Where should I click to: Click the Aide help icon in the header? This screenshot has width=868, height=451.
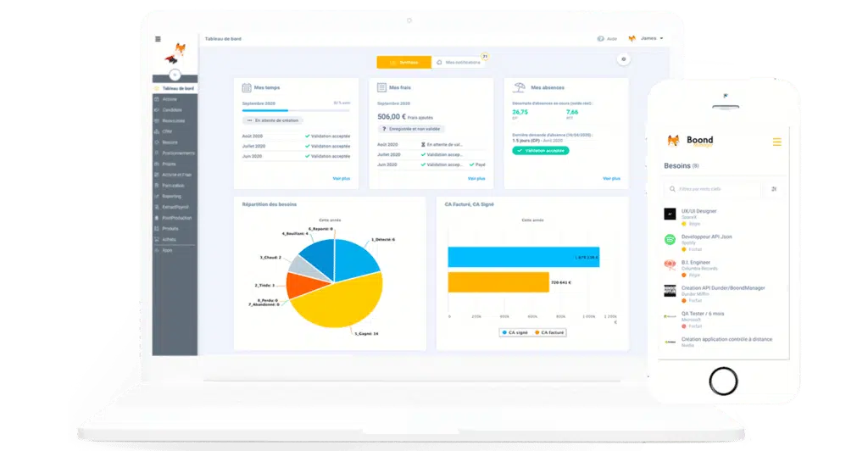click(601, 39)
